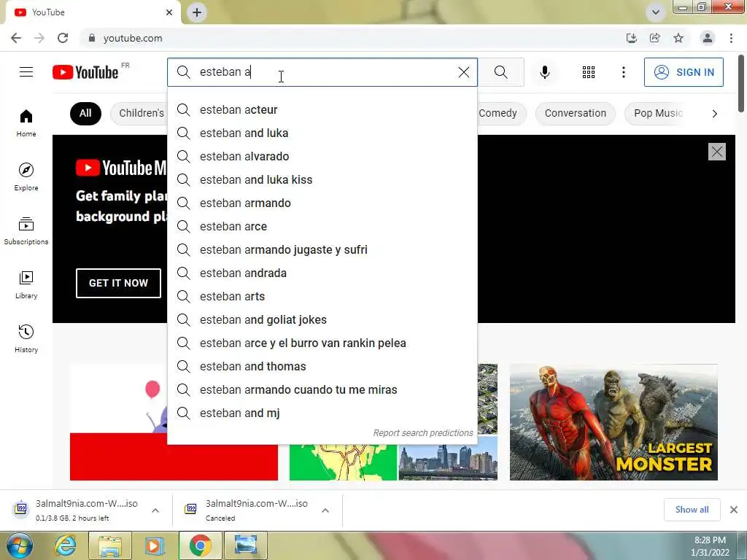The image size is (747, 560).
Task: Go to the YouTube logo home link
Action: click(86, 72)
